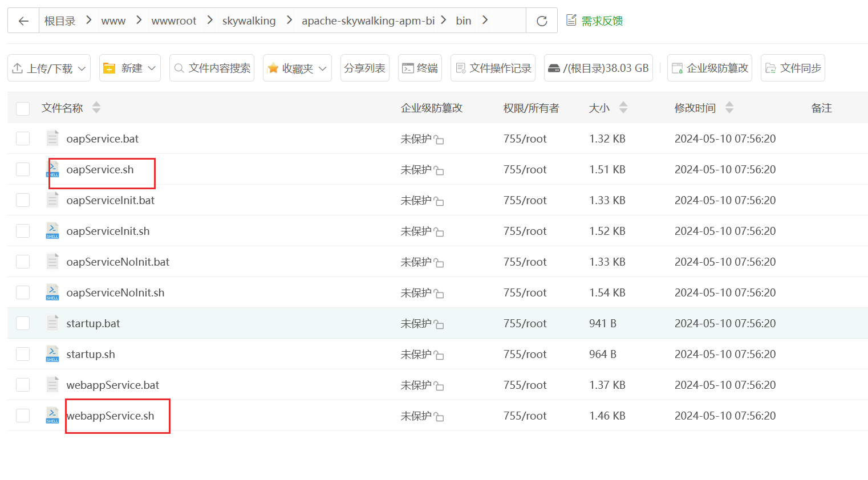Image resolution: width=868 pixels, height=480 pixels.
Task: Expand the chevron after 根目录 breadcrumb
Action: (88, 20)
